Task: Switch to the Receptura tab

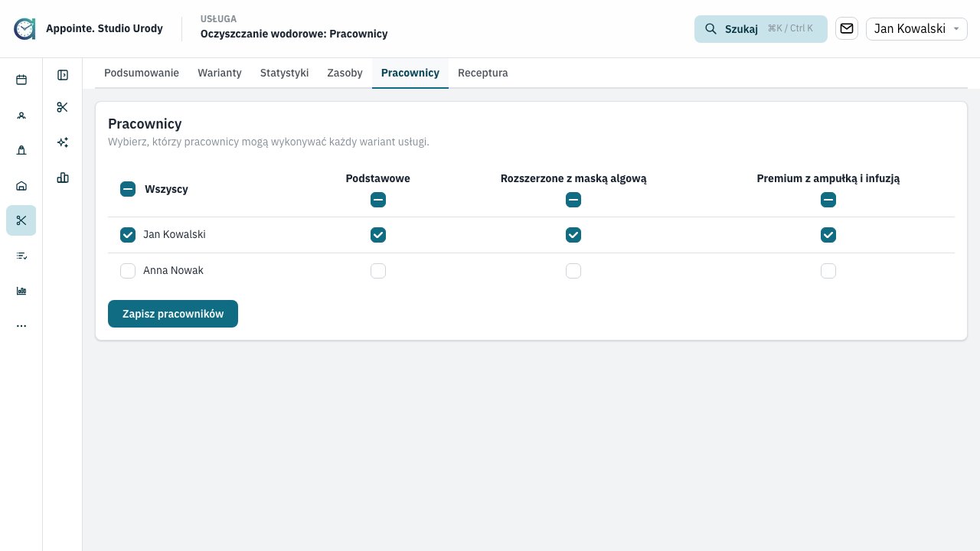Action: (x=482, y=73)
